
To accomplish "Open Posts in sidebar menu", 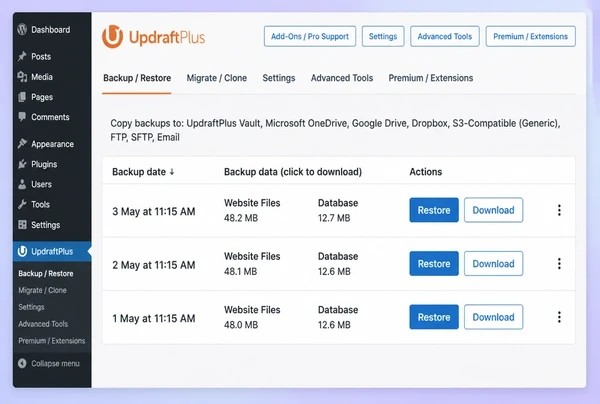I will pyautogui.click(x=41, y=57).
